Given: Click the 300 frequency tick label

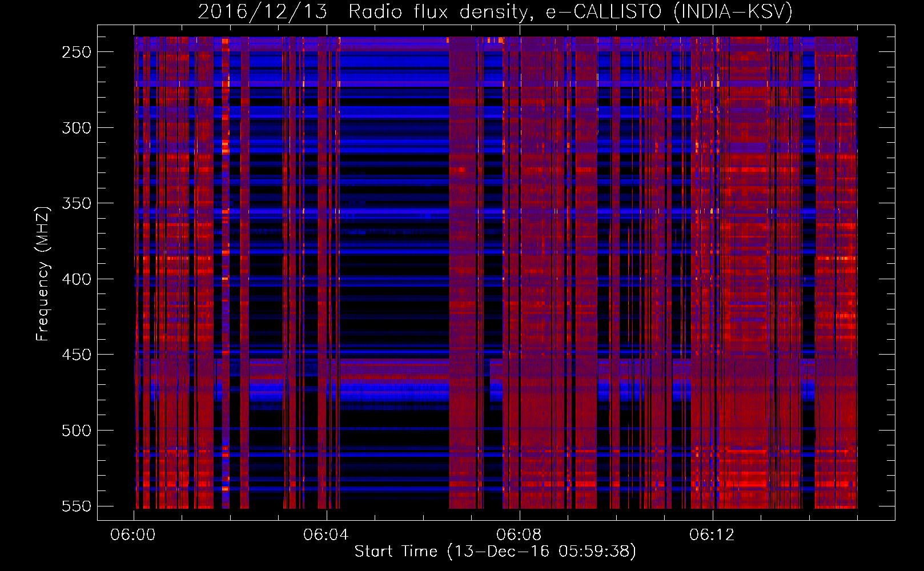Looking at the screenshot, I should coord(77,128).
